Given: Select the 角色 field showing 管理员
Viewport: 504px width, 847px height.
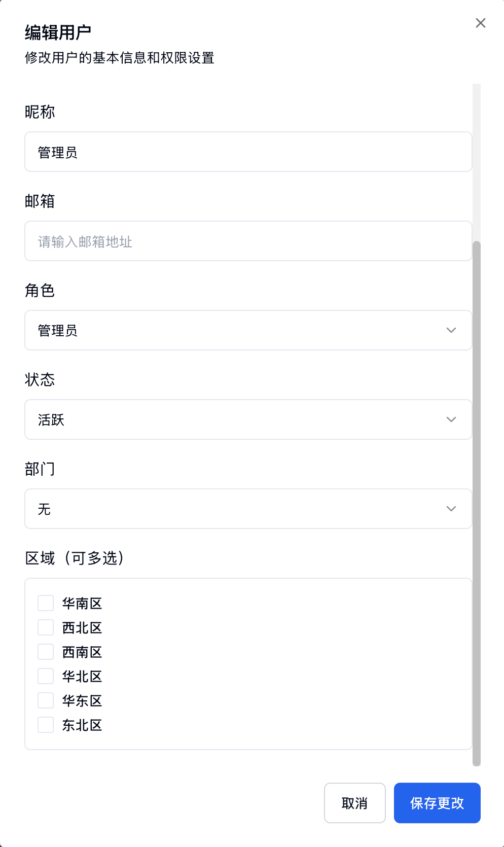Looking at the screenshot, I should pyautogui.click(x=228, y=330).
